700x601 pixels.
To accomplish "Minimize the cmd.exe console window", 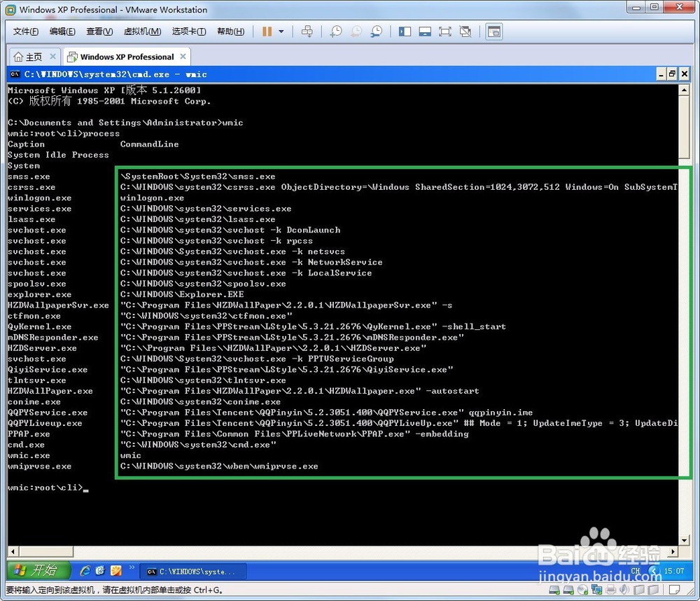I will coord(661,74).
